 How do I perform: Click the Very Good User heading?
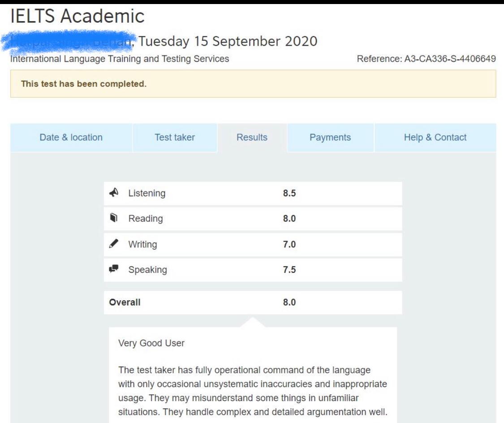click(151, 343)
